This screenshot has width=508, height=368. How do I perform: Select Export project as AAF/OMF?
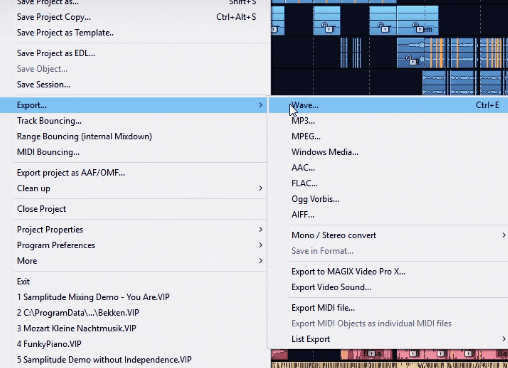click(71, 173)
